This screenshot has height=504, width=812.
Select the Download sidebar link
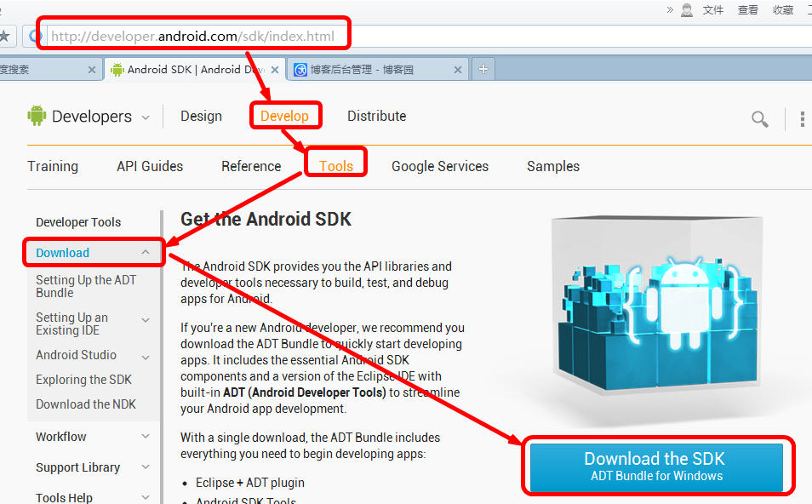(62, 253)
